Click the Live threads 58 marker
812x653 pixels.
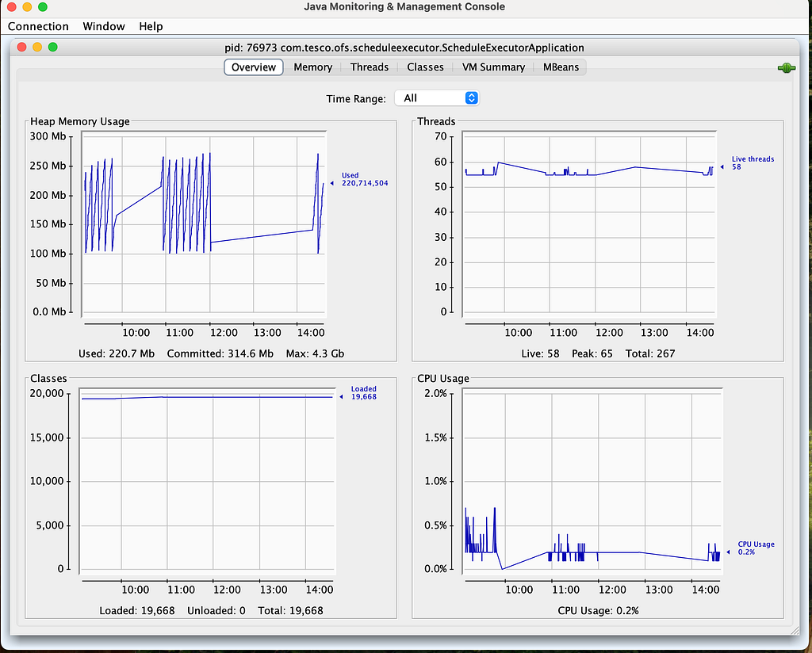(748, 163)
